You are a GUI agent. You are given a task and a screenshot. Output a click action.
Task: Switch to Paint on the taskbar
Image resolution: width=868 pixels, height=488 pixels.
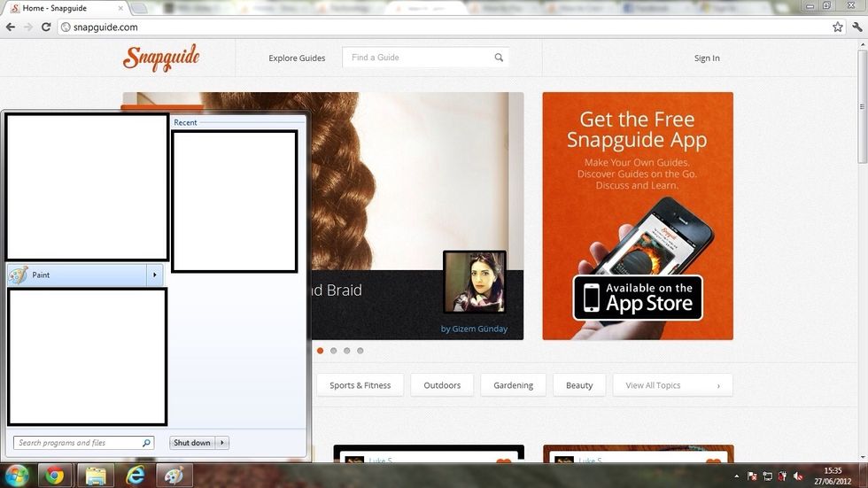pyautogui.click(x=174, y=476)
